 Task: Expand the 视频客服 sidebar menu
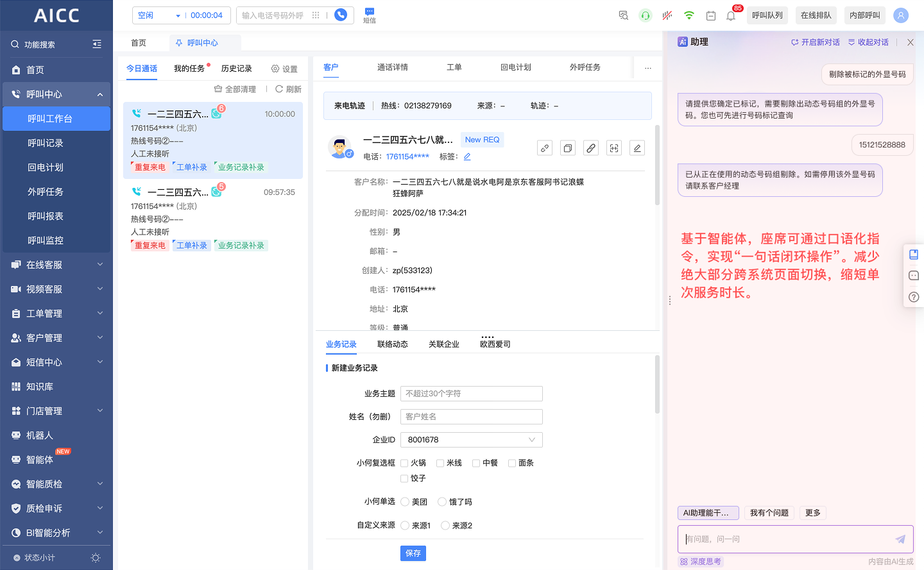56,289
